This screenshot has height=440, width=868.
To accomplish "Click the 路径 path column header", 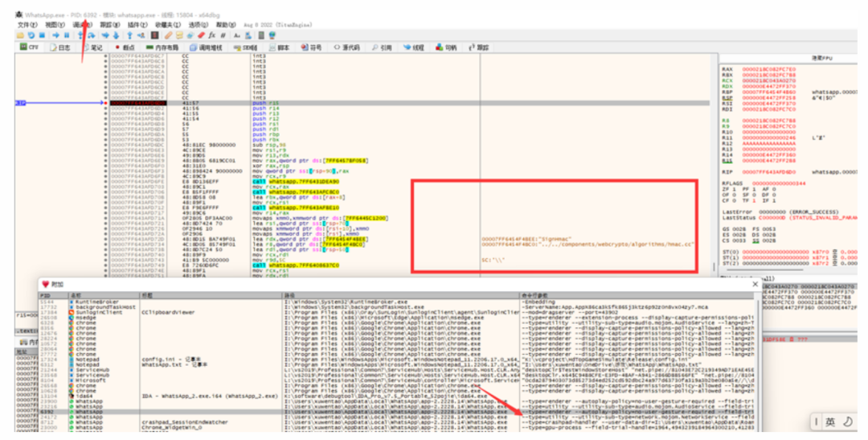I will pyautogui.click(x=401, y=295).
